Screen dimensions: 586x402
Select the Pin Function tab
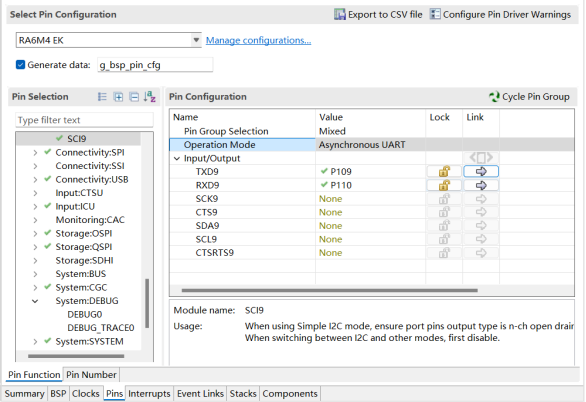coord(34,375)
